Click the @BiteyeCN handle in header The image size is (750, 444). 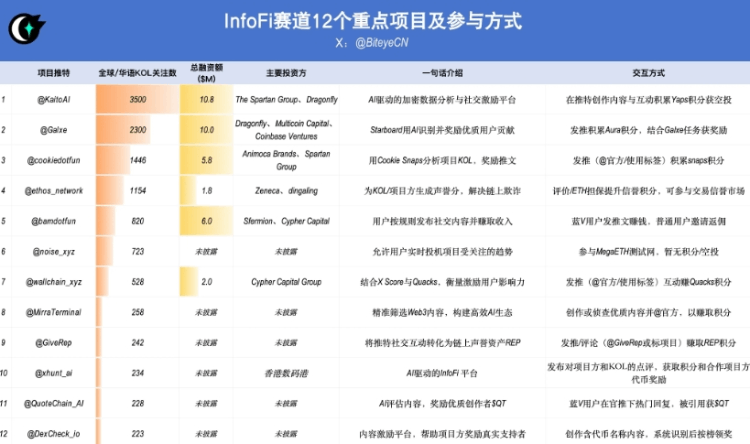(382, 43)
